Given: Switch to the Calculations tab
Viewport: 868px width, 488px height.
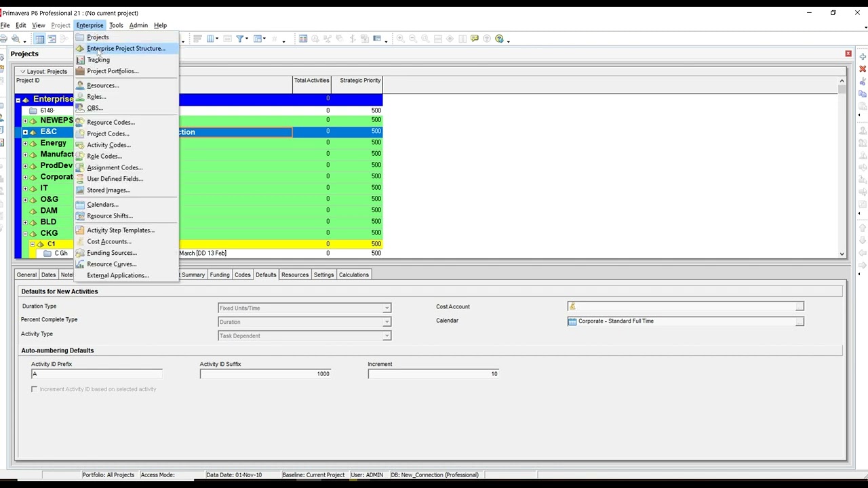Looking at the screenshot, I should (354, 274).
